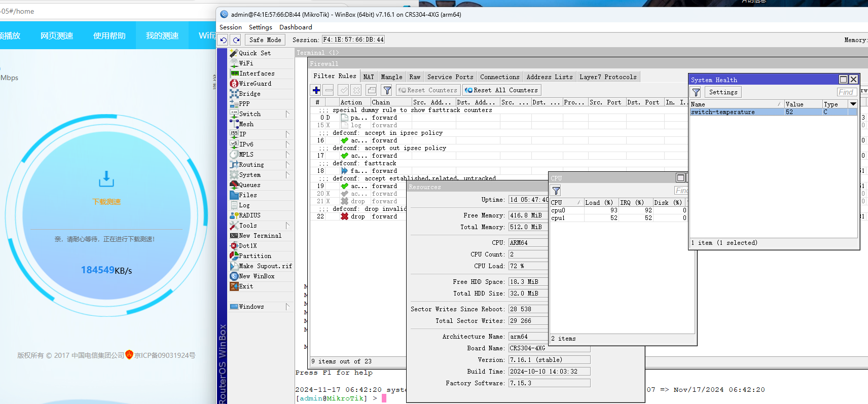Image resolution: width=868 pixels, height=404 pixels.
Task: Click the filter funnel in System Health window
Action: [x=696, y=92]
